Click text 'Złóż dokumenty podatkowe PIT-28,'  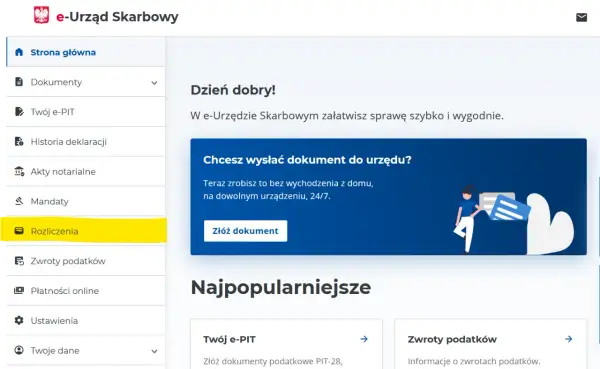click(x=273, y=361)
